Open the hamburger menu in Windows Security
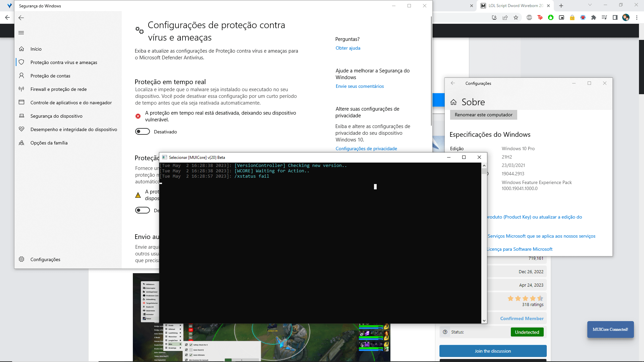This screenshot has width=644, height=362. pyautogui.click(x=21, y=33)
